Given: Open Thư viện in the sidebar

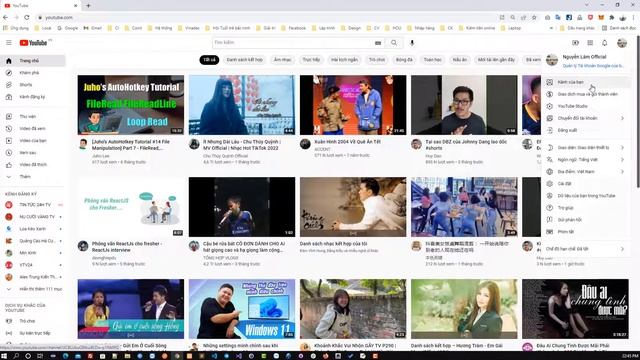Looking at the screenshot, I should [x=33, y=116].
